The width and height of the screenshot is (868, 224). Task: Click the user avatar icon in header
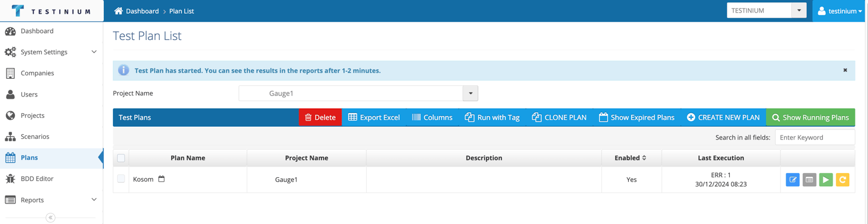[821, 11]
